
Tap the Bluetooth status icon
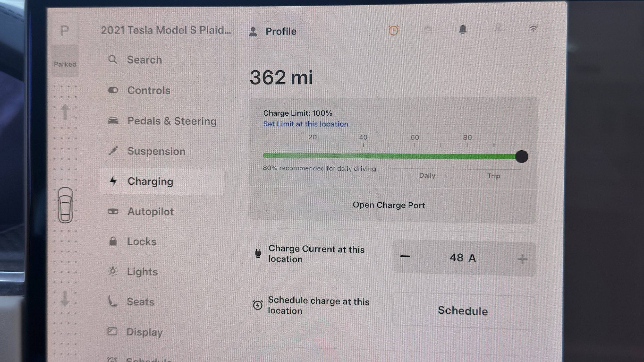(x=498, y=29)
